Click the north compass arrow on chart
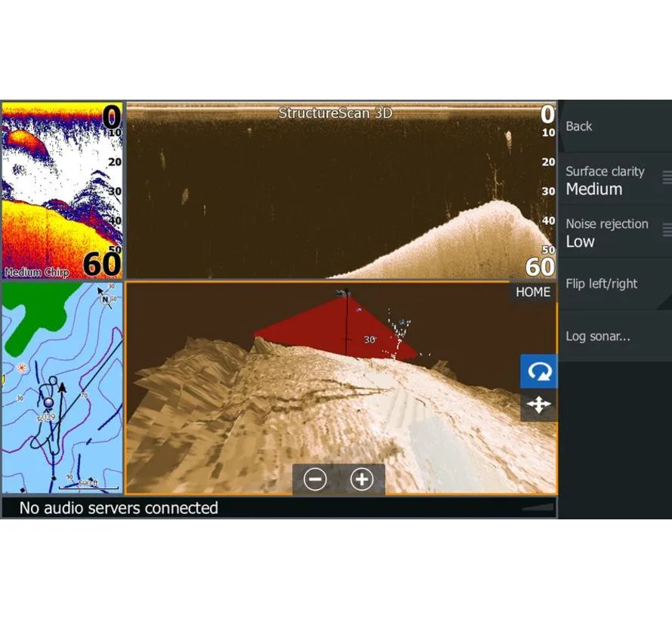This screenshot has height=619, width=672. click(x=104, y=298)
